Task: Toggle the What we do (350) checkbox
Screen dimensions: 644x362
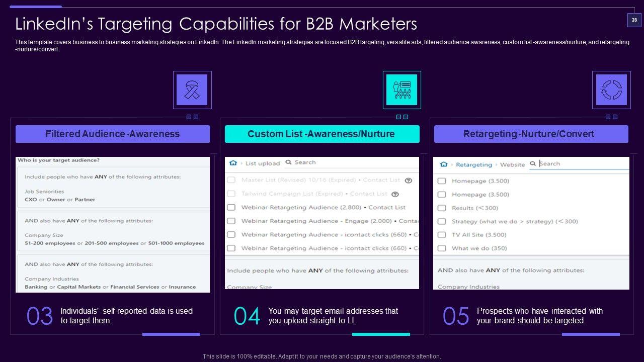Action: (441, 248)
